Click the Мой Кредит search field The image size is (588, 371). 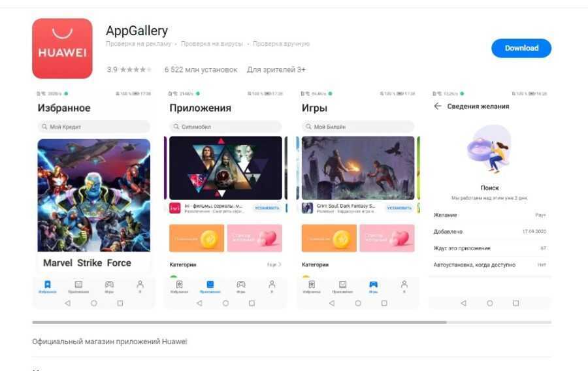pyautogui.click(x=93, y=127)
